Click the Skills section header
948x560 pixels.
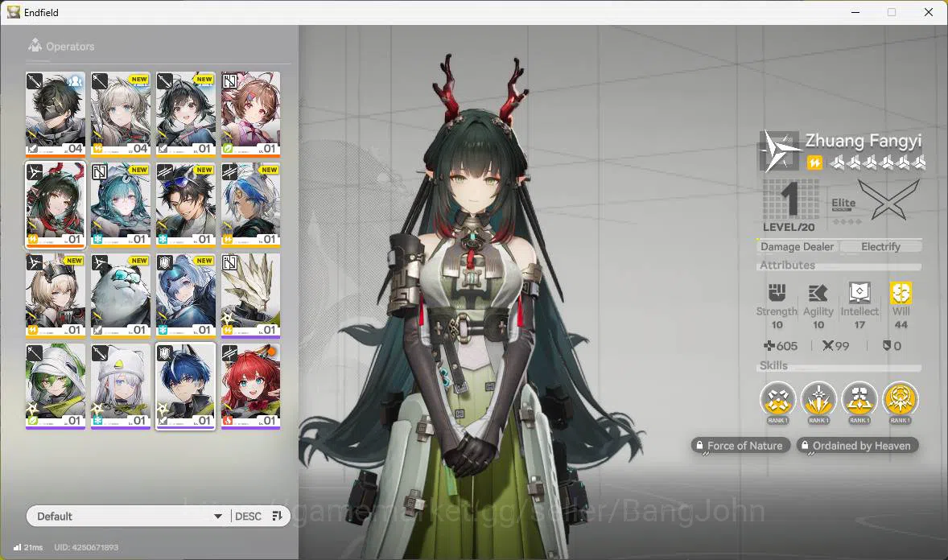point(773,365)
